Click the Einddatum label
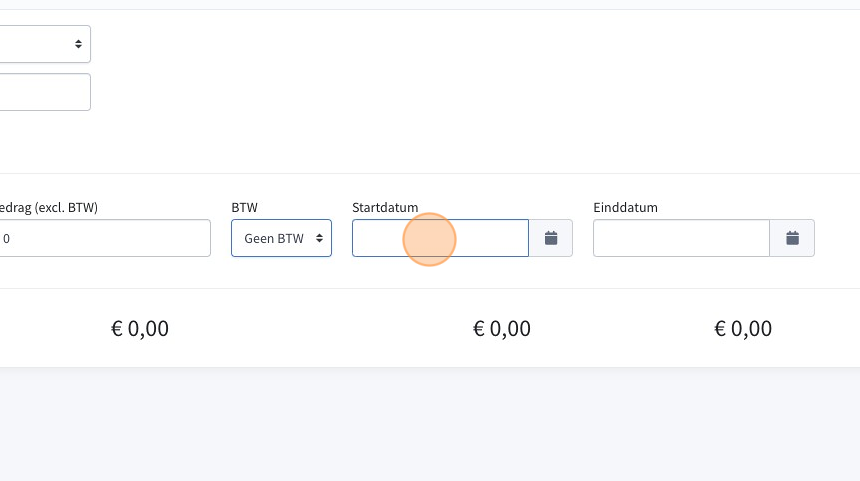 [x=625, y=207]
